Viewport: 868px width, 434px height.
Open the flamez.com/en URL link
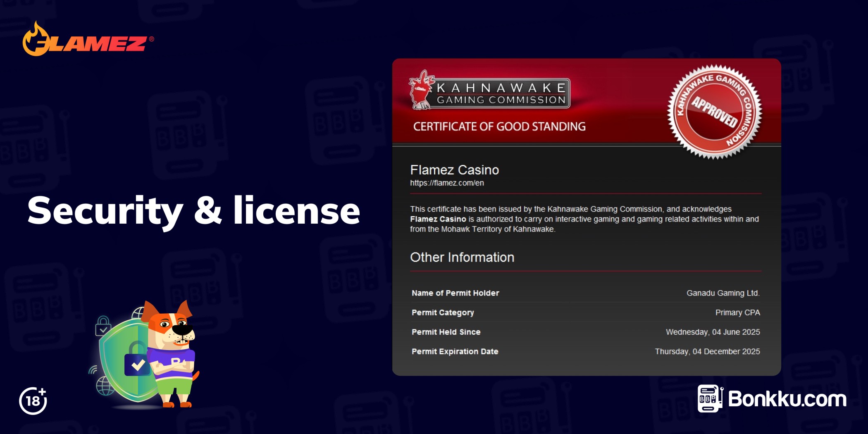pos(446,183)
